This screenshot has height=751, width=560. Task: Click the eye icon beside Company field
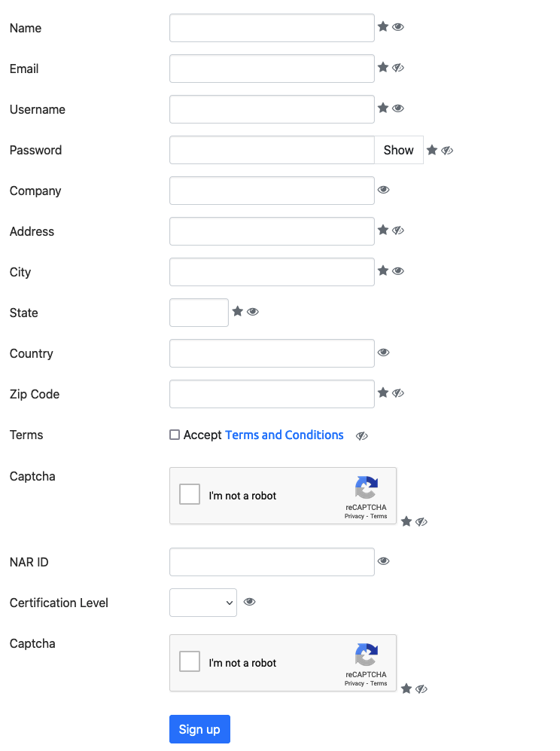(x=383, y=190)
